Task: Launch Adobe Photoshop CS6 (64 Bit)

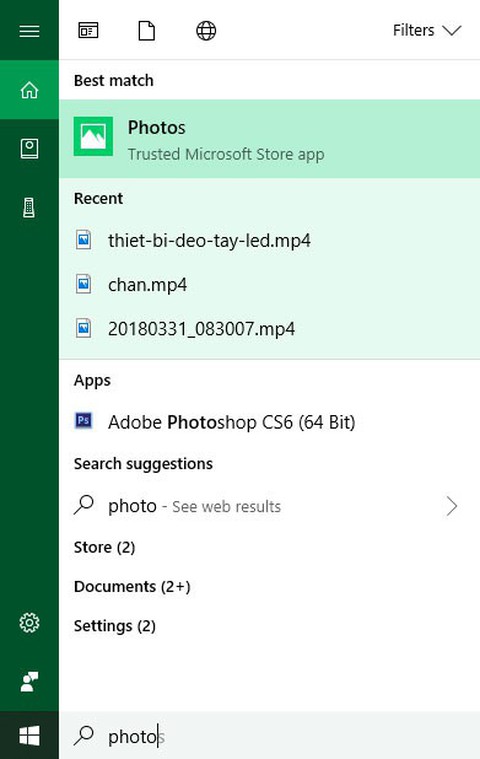Action: tap(270, 422)
